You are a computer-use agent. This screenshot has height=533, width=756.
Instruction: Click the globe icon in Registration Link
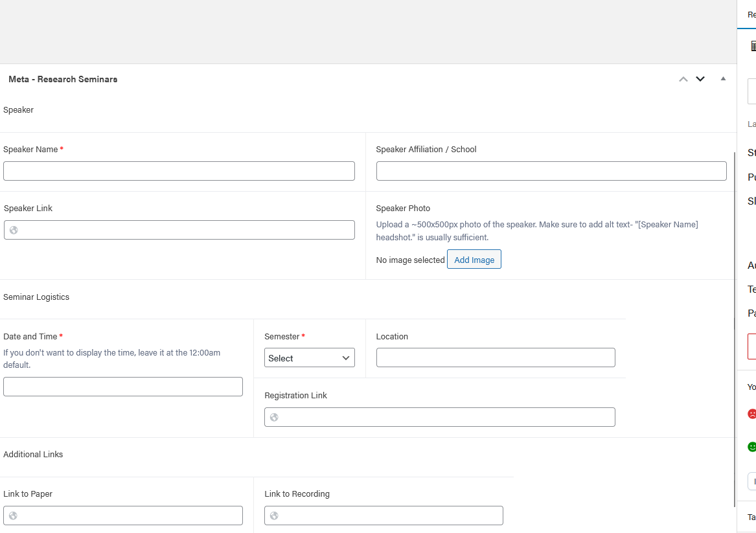click(x=274, y=417)
